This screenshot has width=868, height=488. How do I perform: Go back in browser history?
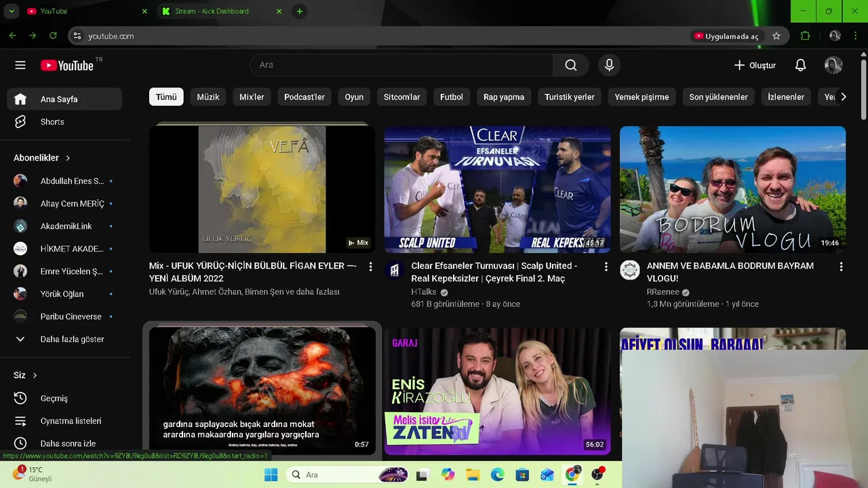[12, 36]
